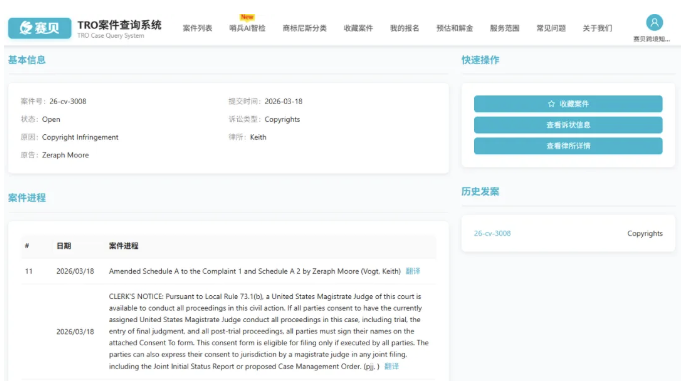Click the 查看诉状信息 button
The width and height of the screenshot is (695, 388).
pyautogui.click(x=568, y=125)
